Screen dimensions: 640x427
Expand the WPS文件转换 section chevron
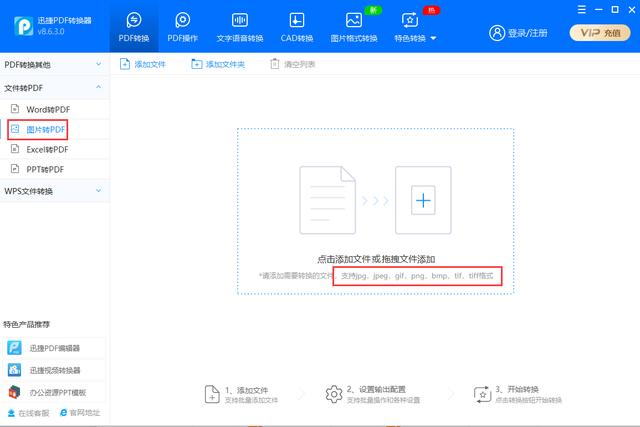pos(98,191)
